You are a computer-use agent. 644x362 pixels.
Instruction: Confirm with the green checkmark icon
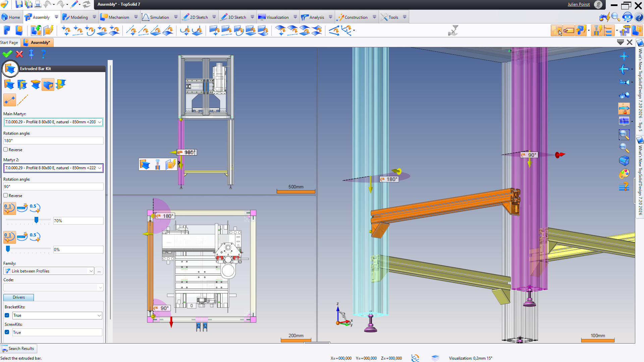pyautogui.click(x=7, y=54)
